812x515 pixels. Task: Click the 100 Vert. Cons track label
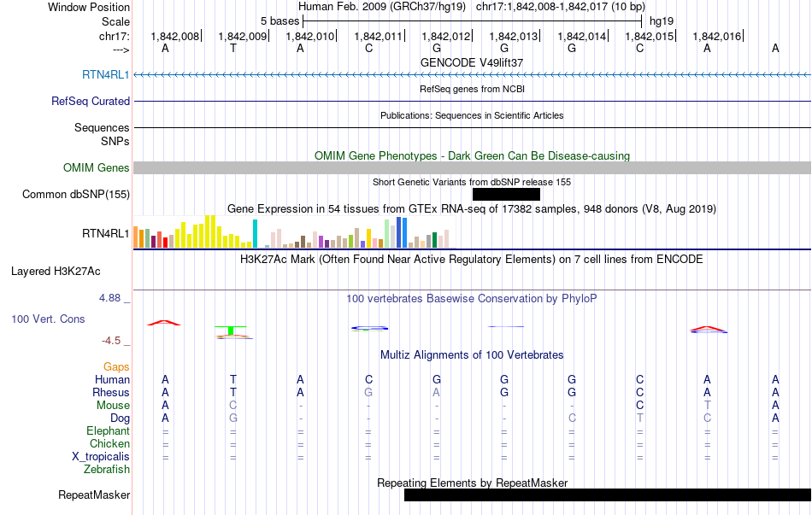click(x=48, y=319)
